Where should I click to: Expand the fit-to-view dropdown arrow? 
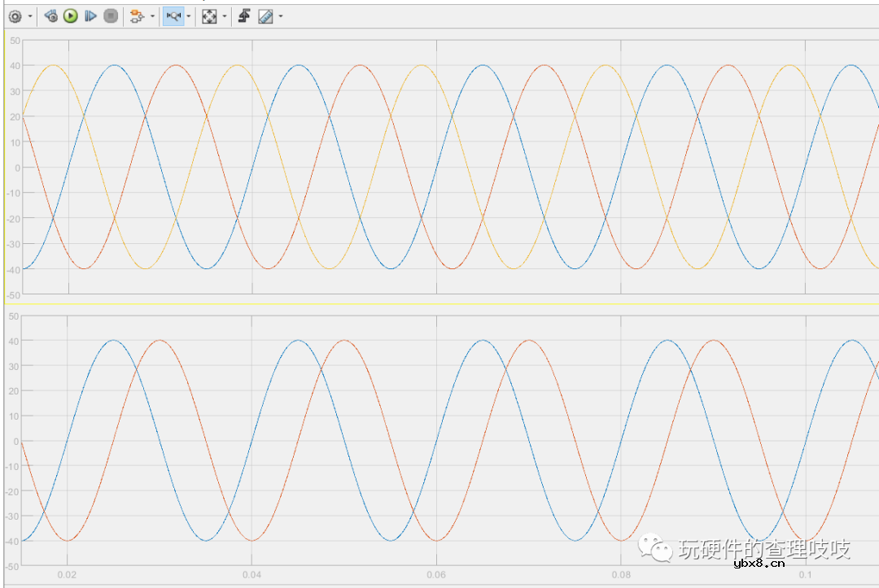pos(225,15)
